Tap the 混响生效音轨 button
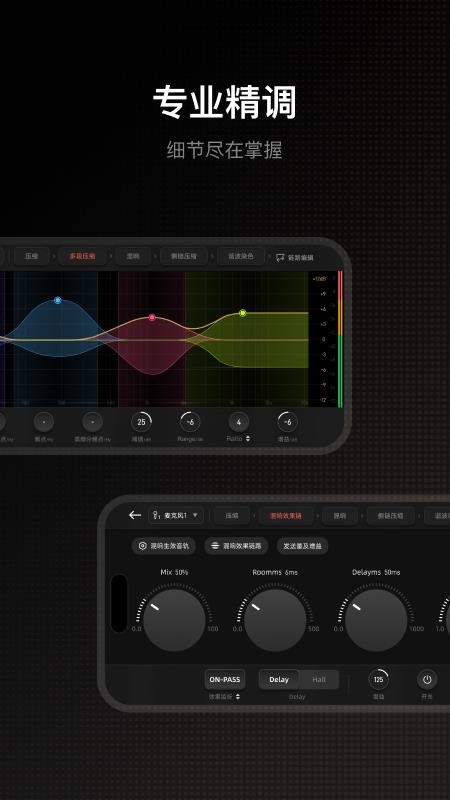This screenshot has width=450, height=800. pos(163,546)
